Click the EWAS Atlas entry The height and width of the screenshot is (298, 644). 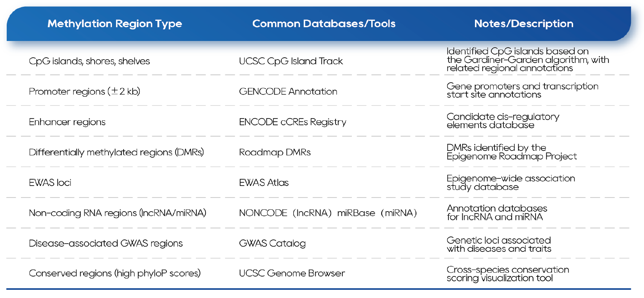click(x=264, y=183)
